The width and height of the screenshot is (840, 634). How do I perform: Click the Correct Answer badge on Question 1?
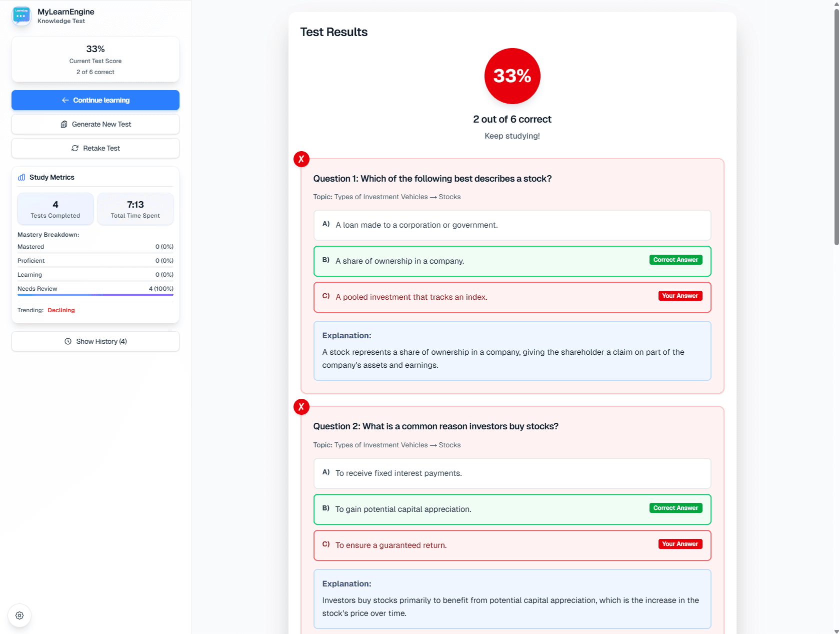(x=675, y=260)
